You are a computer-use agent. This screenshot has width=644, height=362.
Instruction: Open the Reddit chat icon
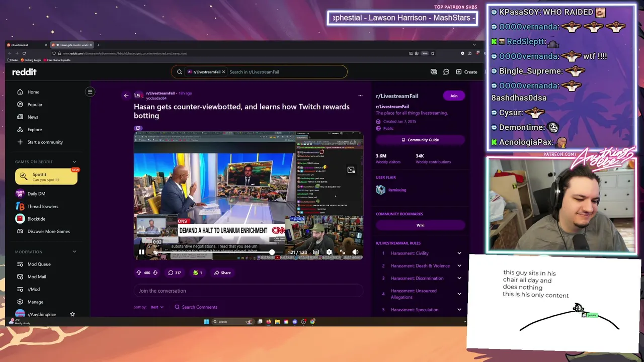[446, 72]
